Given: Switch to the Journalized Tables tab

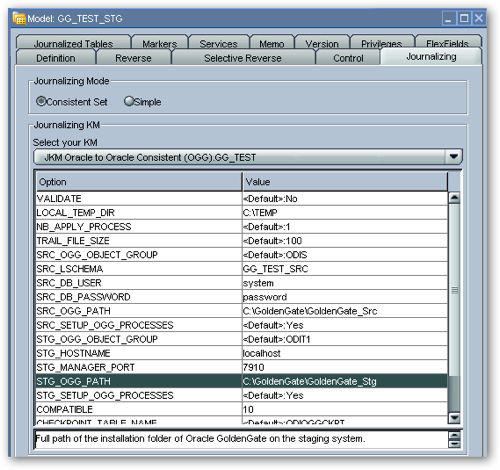Looking at the screenshot, I should pos(73,42).
